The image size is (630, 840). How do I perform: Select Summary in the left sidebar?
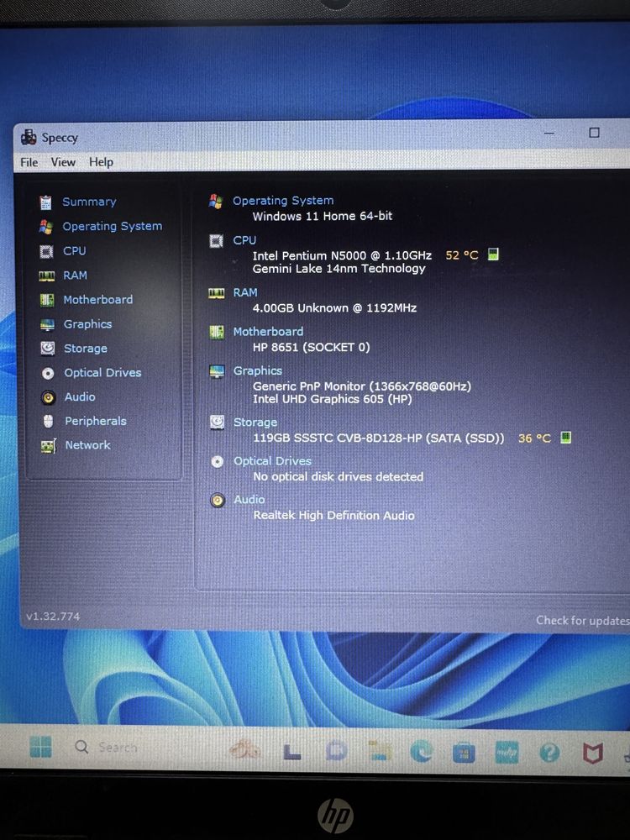[x=89, y=202]
